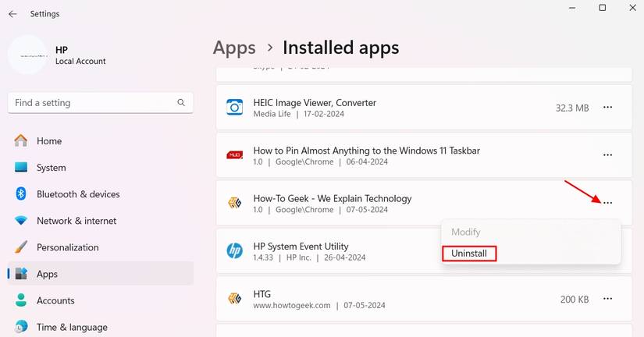Viewport: 644px width, 337px height.
Task: Click the Personalization paintbrush icon
Action: click(x=21, y=247)
